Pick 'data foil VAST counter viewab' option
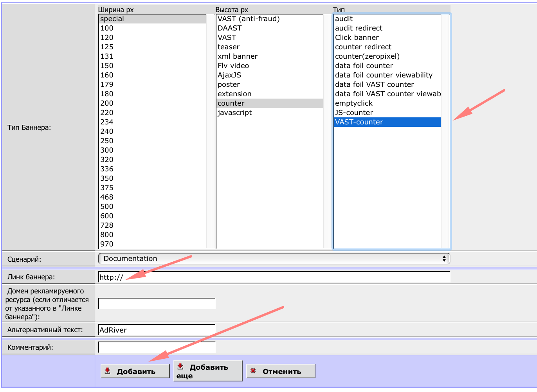 [387, 94]
